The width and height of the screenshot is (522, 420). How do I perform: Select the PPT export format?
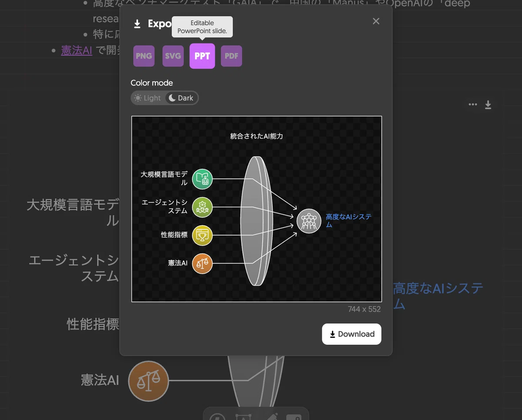(x=202, y=56)
